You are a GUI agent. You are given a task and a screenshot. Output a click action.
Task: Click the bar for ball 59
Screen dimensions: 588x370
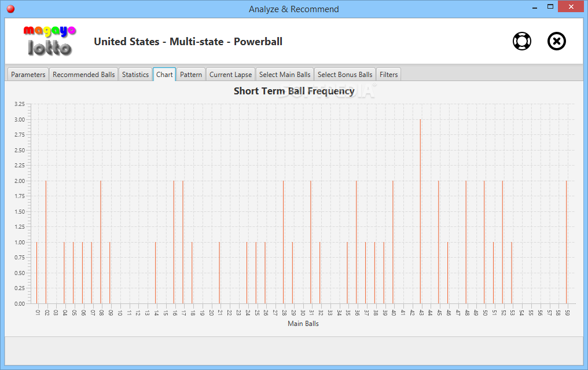566,242
